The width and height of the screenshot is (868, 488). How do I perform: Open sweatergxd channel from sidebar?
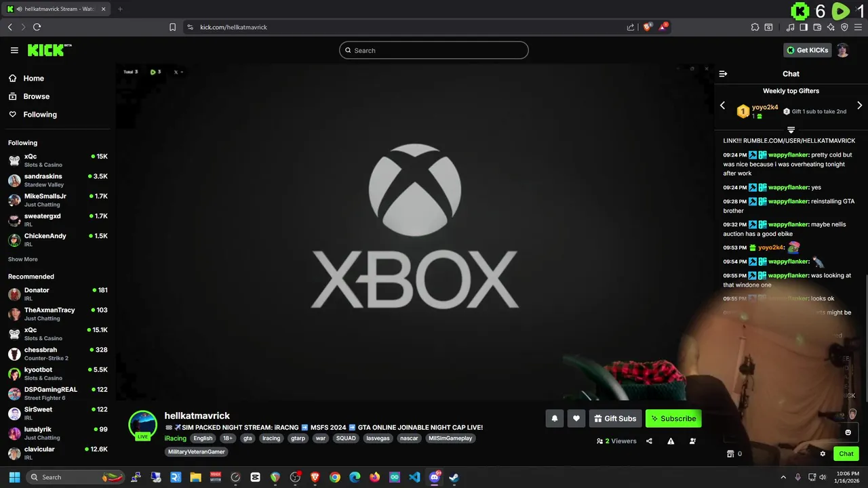(x=58, y=220)
